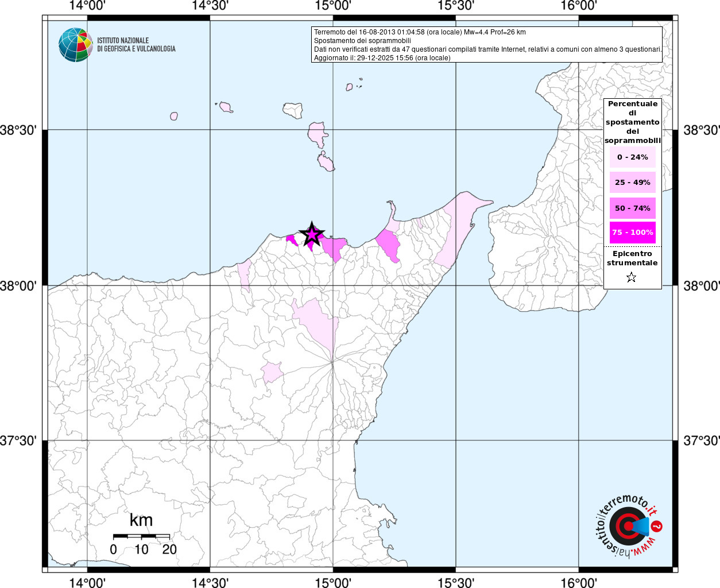Click the 'Epicentro strumentale' legend label

click(x=632, y=258)
